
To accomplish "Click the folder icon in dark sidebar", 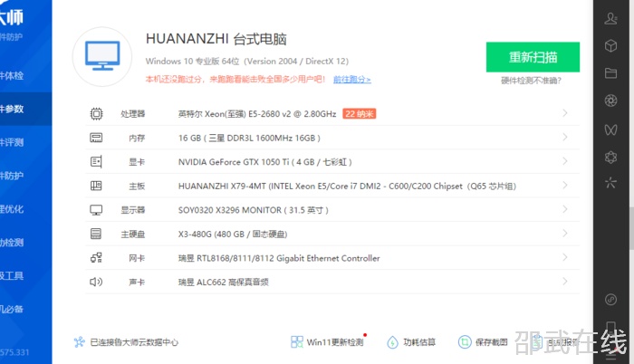I will click(x=610, y=73).
